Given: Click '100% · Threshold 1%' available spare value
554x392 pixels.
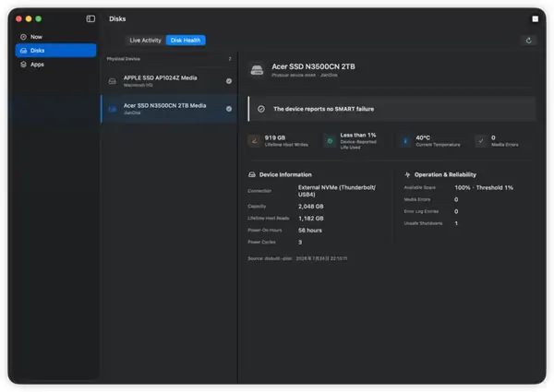Looking at the screenshot, I should tap(484, 188).
